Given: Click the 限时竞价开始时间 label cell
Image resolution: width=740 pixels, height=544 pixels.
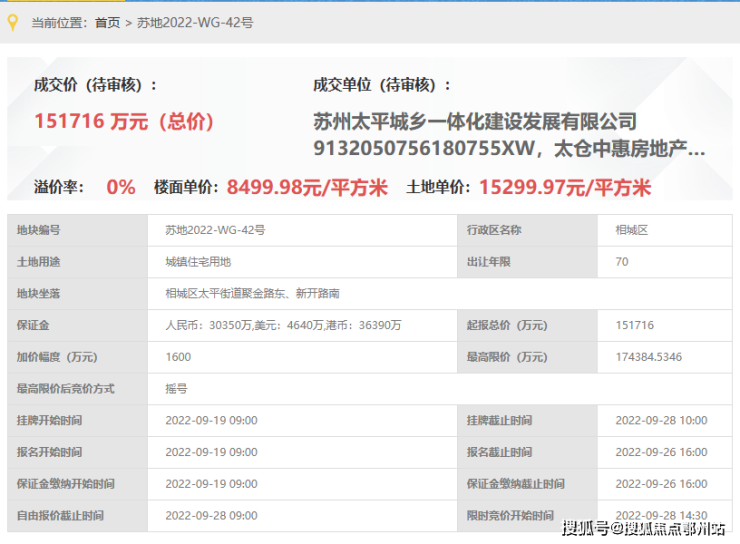Looking at the screenshot, I should [x=510, y=516].
